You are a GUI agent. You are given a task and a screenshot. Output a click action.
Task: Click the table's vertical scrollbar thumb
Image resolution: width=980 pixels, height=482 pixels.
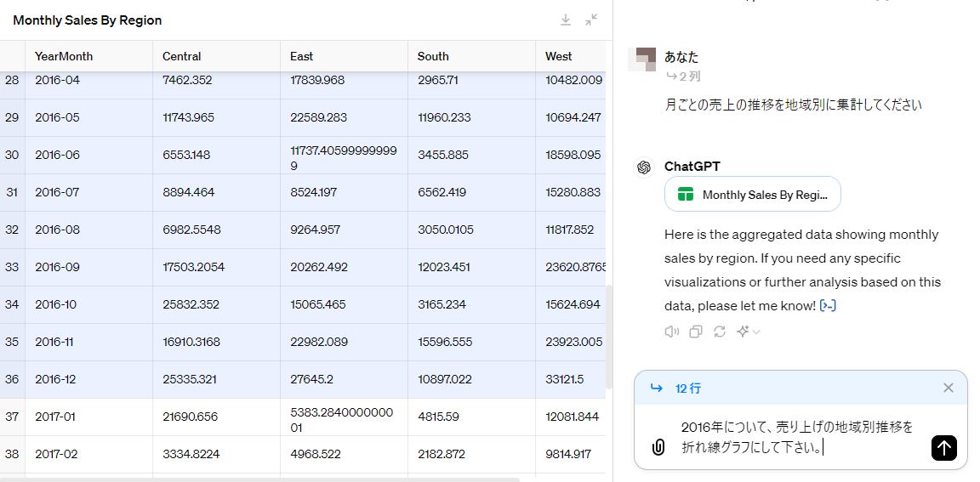coord(608,337)
